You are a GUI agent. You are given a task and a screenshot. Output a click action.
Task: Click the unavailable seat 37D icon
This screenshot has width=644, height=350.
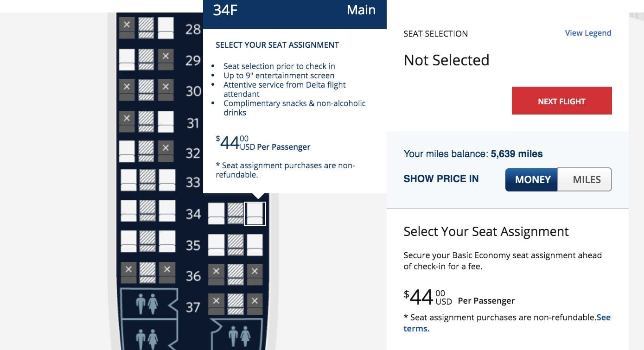point(216,304)
